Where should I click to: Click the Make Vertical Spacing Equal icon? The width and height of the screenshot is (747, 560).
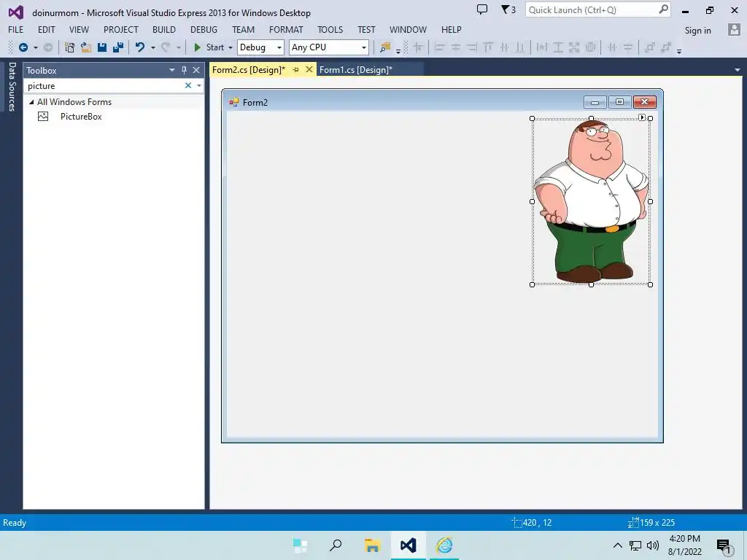click(x=628, y=47)
